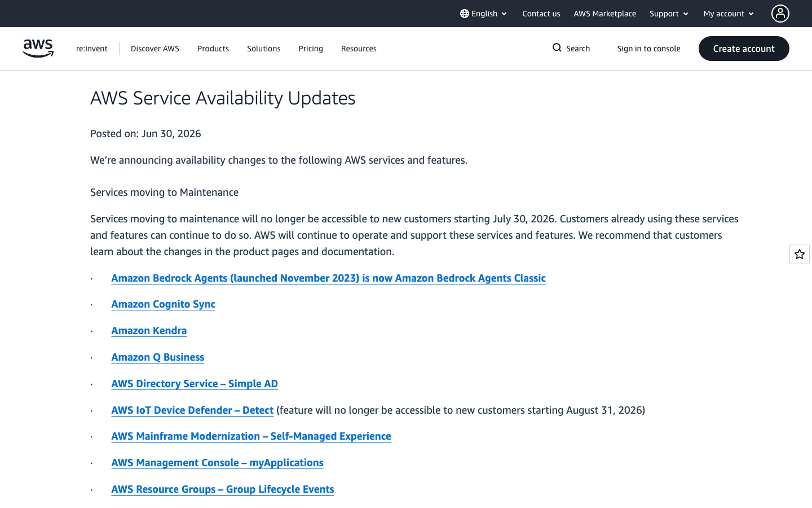
Task: Open AWS Management Console – myApplications link
Action: coord(217,463)
